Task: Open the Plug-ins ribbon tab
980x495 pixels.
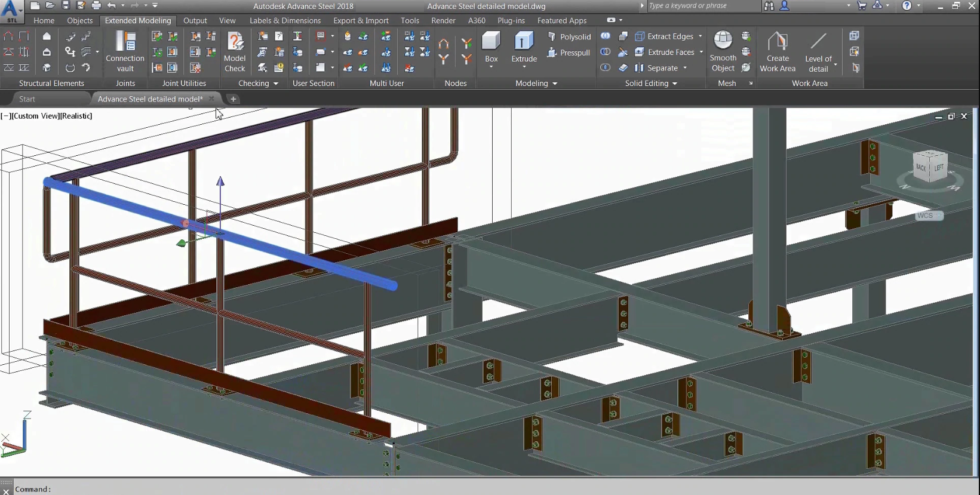Action: tap(511, 20)
